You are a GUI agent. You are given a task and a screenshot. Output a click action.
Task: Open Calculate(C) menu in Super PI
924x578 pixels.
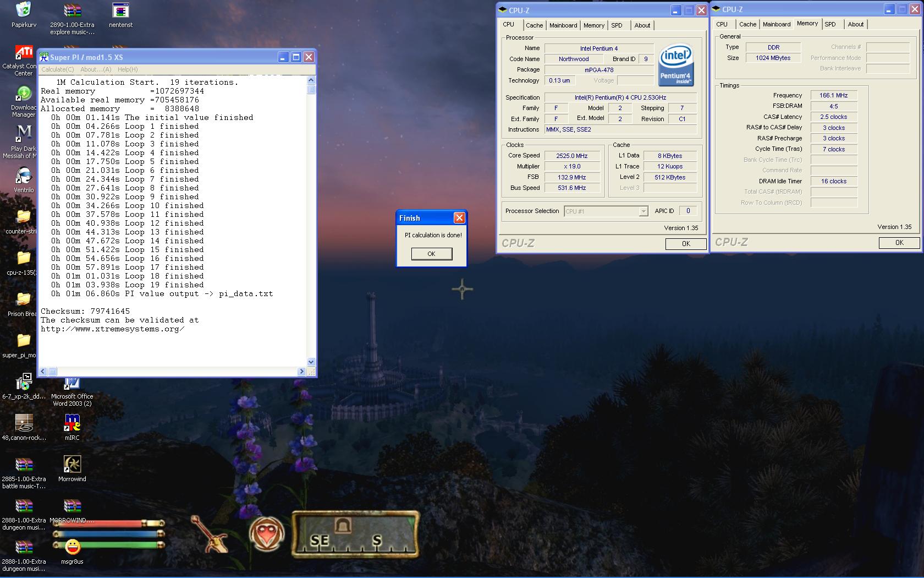tap(58, 69)
